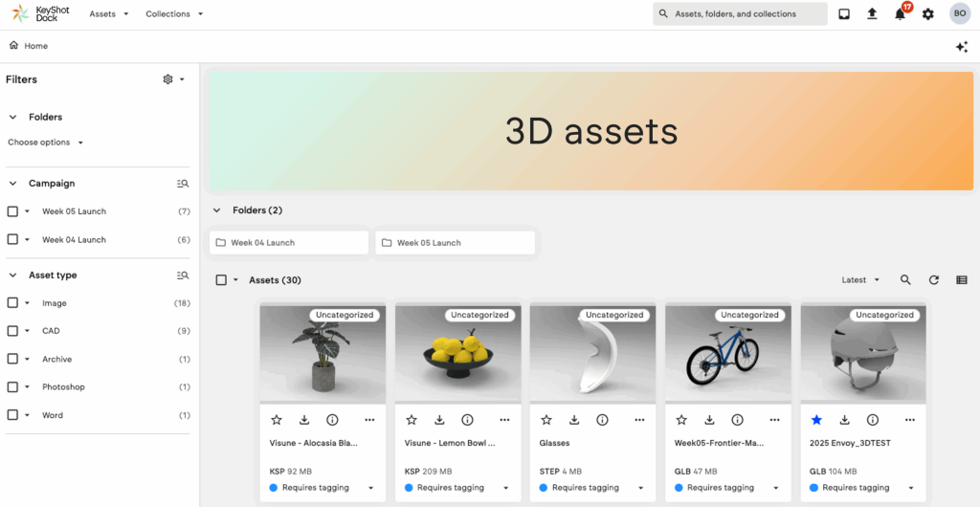The width and height of the screenshot is (980, 507).
Task: Click the AI sparkle icon
Action: 961,47
